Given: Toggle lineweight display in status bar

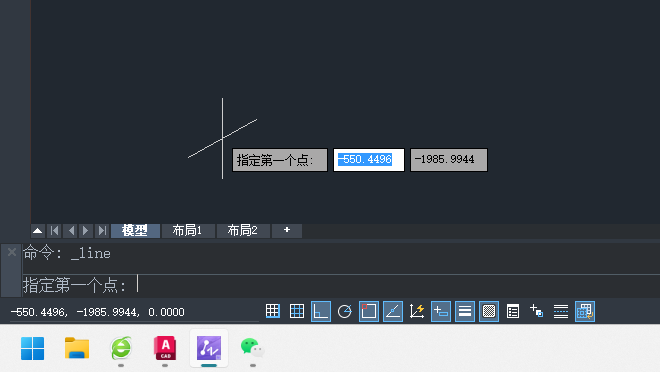Looking at the screenshot, I should (x=465, y=311).
